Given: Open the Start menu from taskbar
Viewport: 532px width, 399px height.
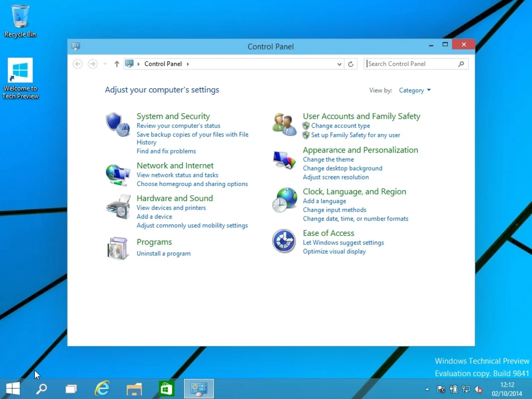Looking at the screenshot, I should pyautogui.click(x=13, y=389).
